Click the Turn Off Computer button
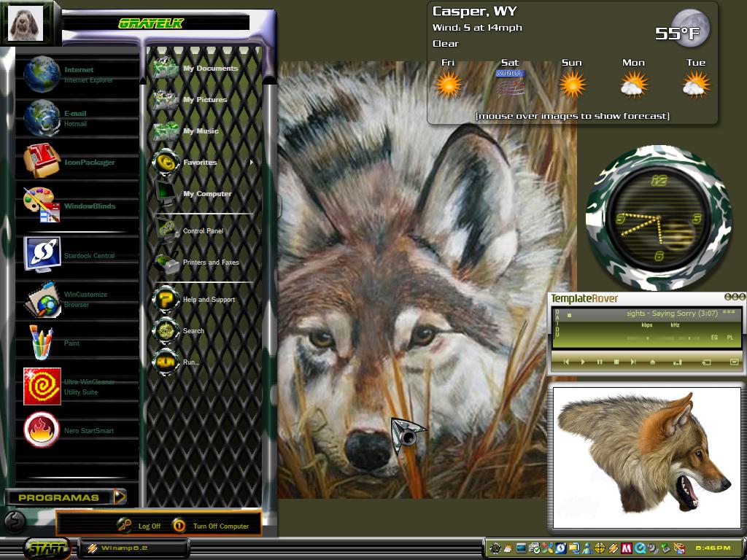 (211, 526)
